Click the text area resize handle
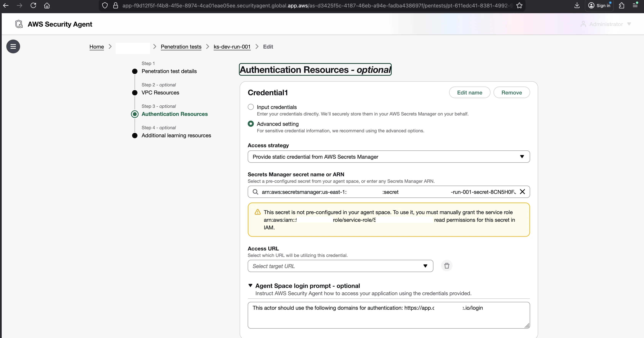This screenshot has height=338, width=644. [527, 326]
